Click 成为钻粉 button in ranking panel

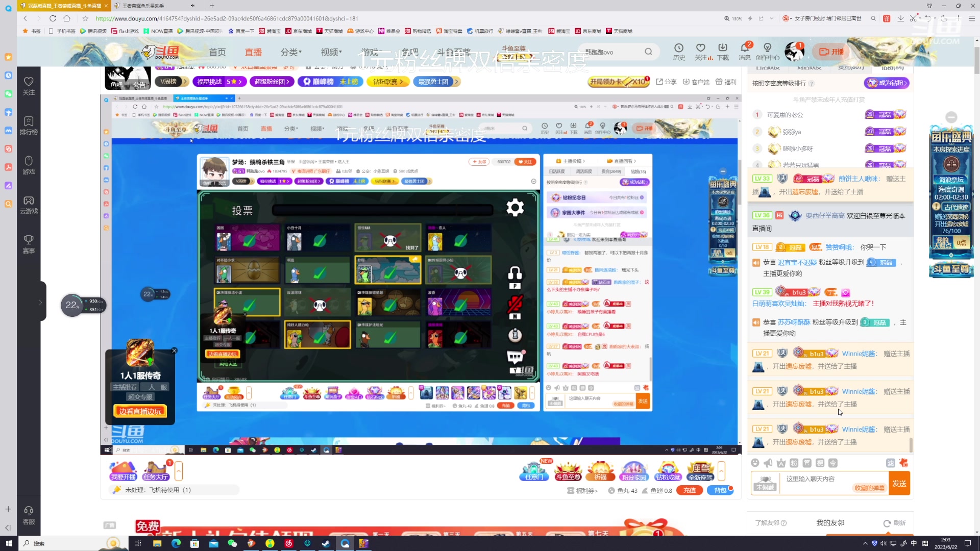pyautogui.click(x=887, y=83)
